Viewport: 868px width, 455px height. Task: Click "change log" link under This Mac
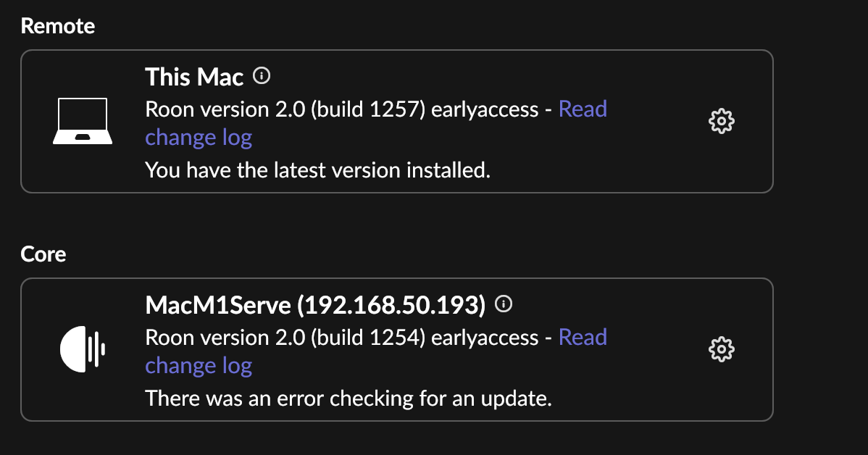click(x=199, y=138)
